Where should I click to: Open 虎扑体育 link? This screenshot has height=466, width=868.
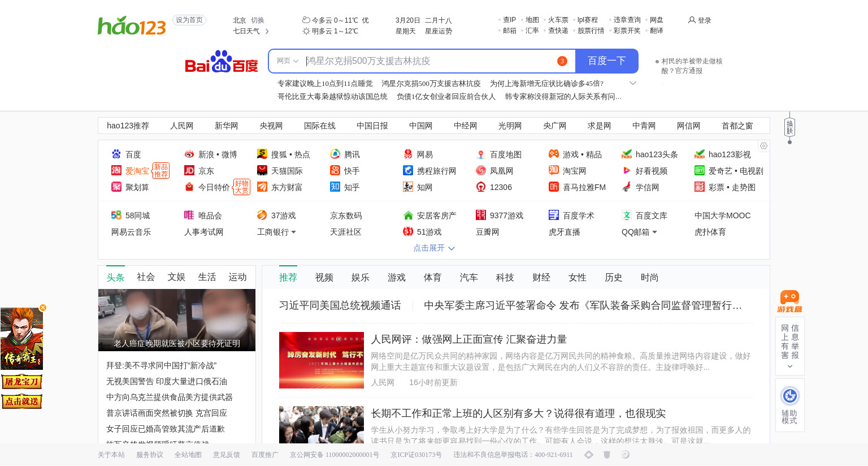(x=710, y=232)
